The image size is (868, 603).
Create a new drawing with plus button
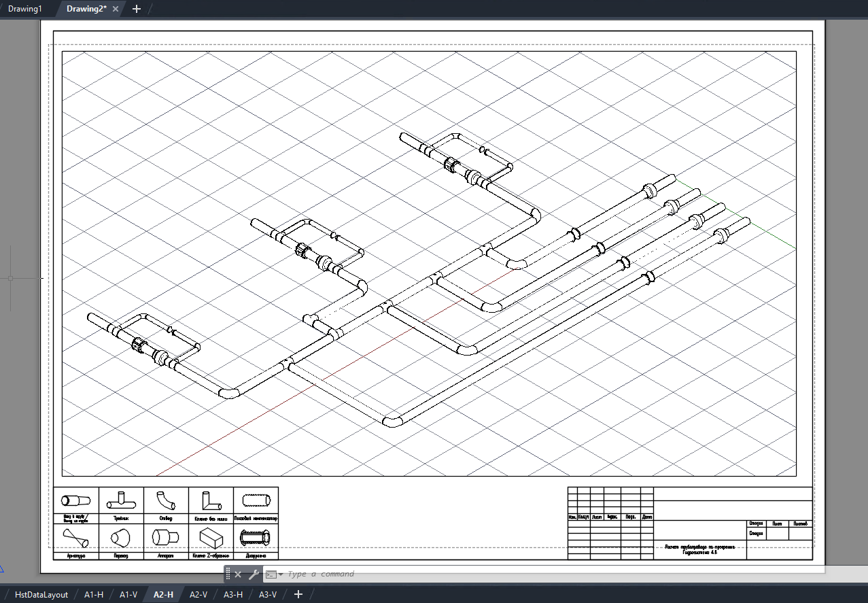point(136,9)
